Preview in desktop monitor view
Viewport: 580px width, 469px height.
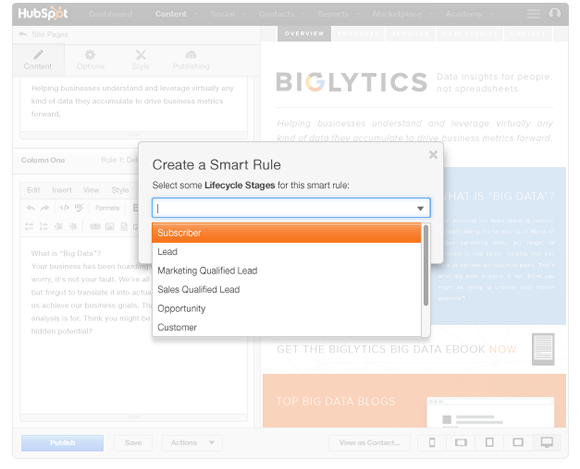point(547,442)
